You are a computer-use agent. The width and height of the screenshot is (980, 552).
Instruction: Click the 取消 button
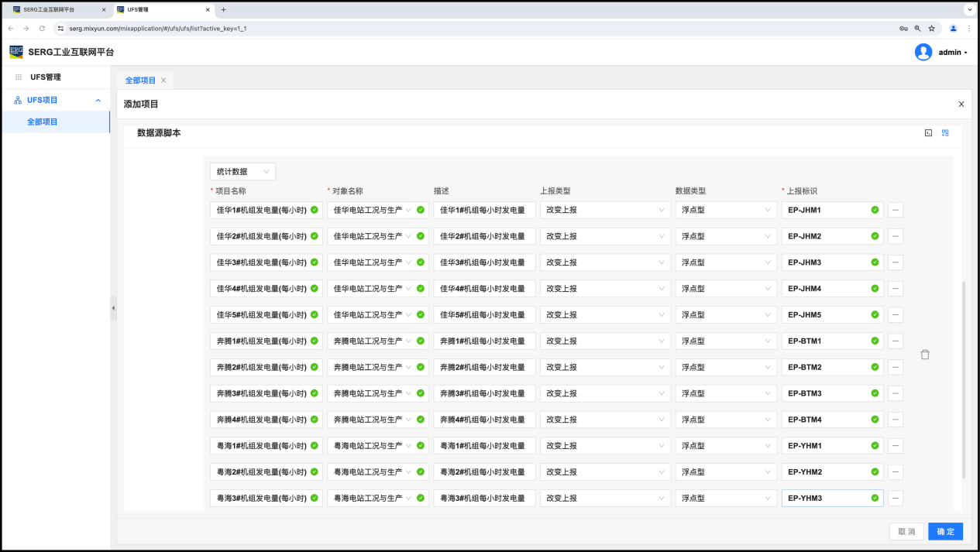(906, 532)
